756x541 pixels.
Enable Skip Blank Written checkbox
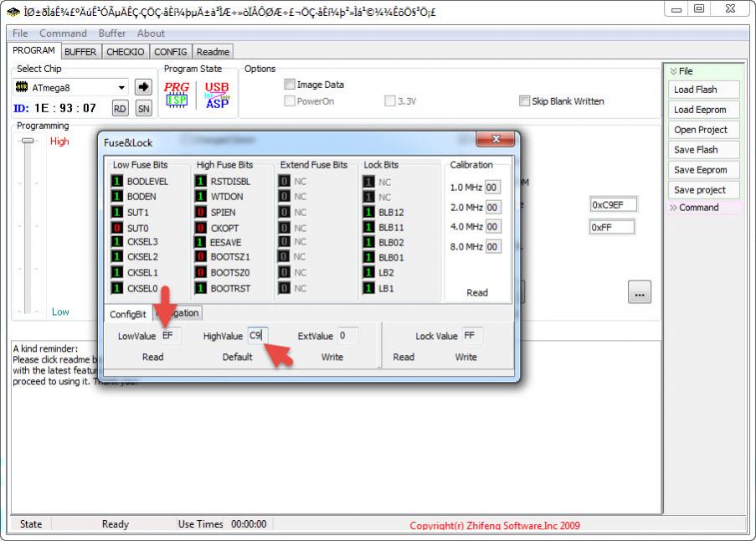pyautogui.click(x=524, y=101)
